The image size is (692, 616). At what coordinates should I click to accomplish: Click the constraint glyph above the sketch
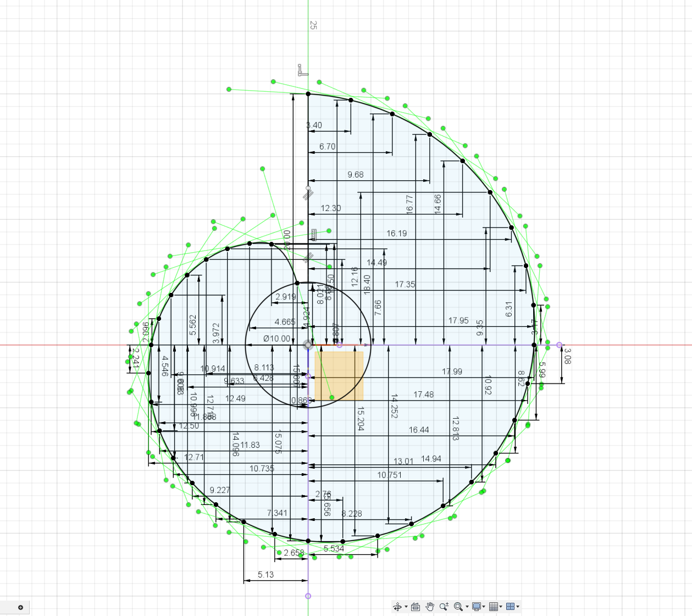301,70
